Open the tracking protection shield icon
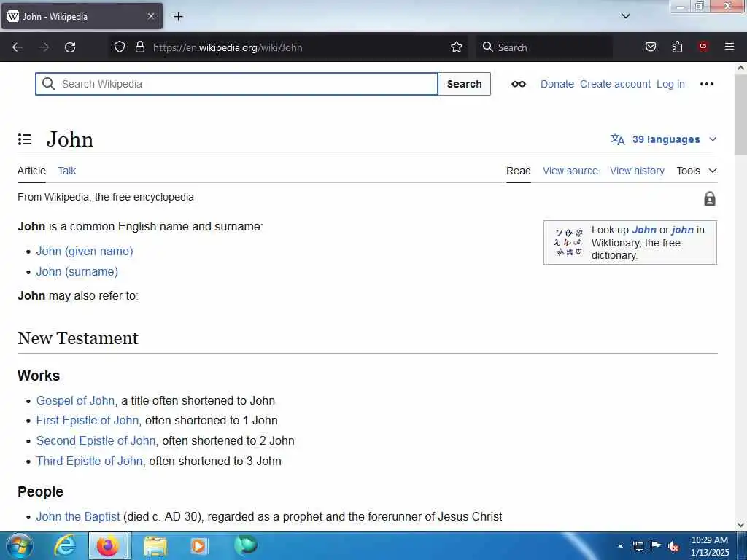Screen dimensions: 747x560 point(120,47)
